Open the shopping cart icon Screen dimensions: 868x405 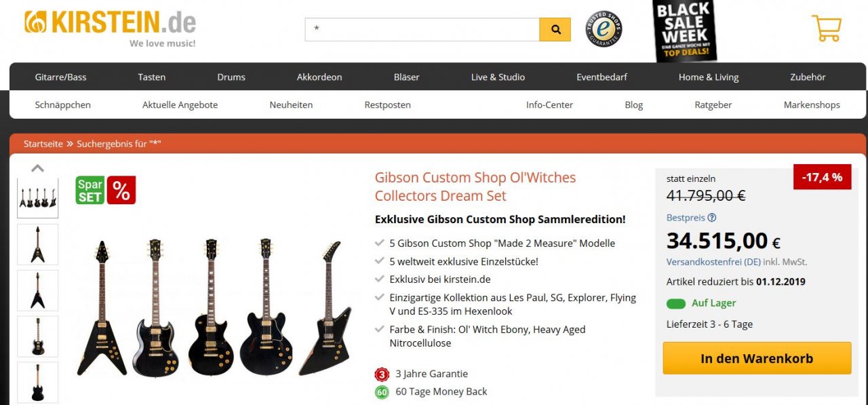click(826, 28)
